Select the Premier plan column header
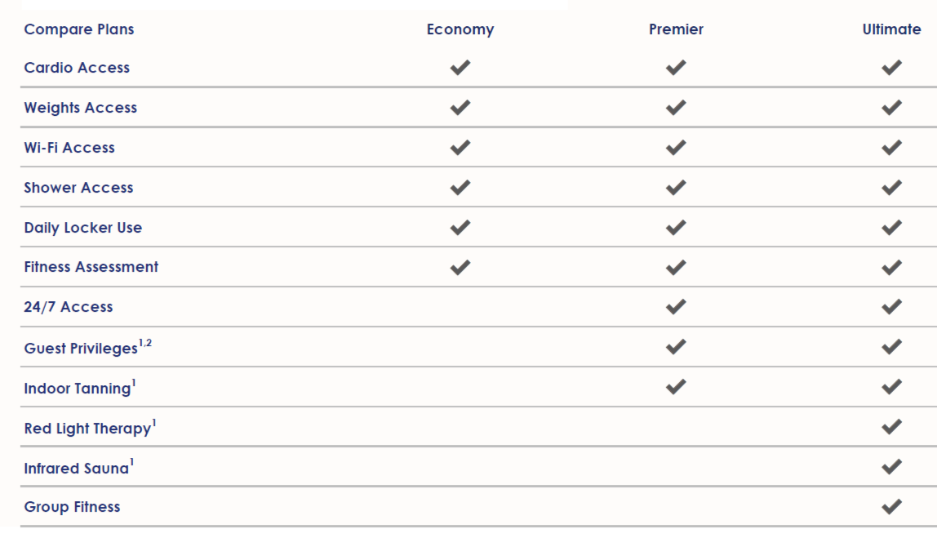This screenshot has height=560, width=937. point(676,29)
